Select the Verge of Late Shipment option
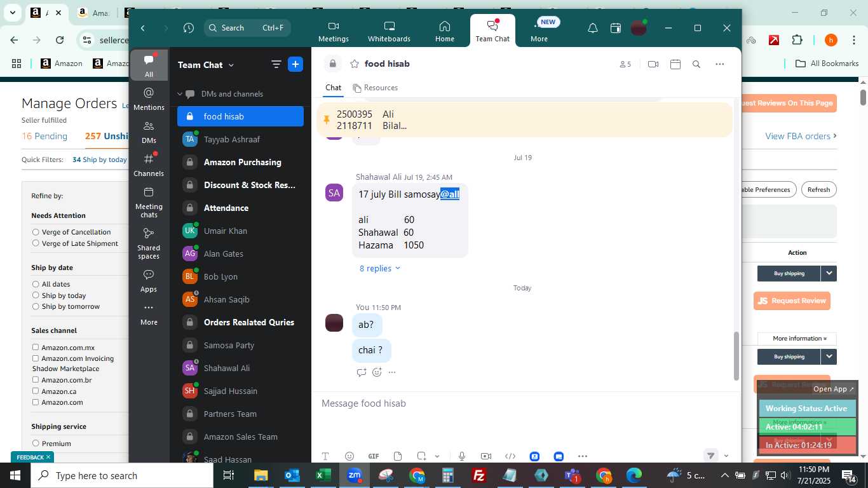The height and width of the screenshot is (488, 868). pos(36,243)
